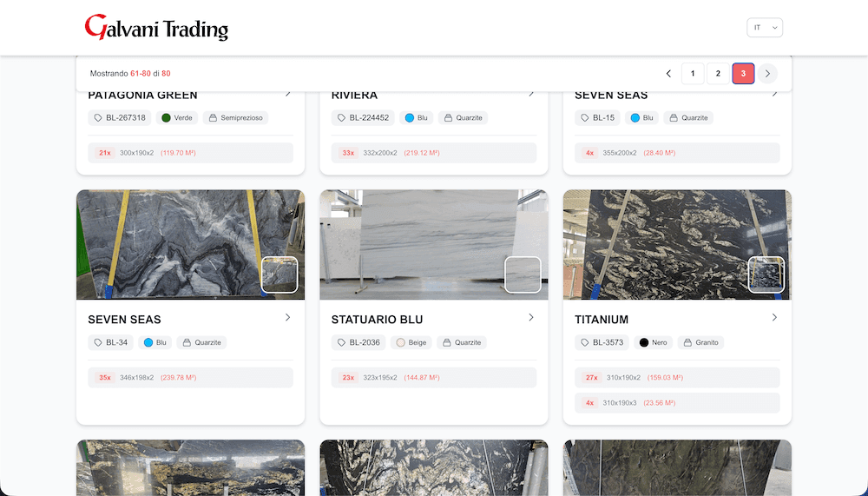Select page 3 in pagination

pyautogui.click(x=743, y=74)
